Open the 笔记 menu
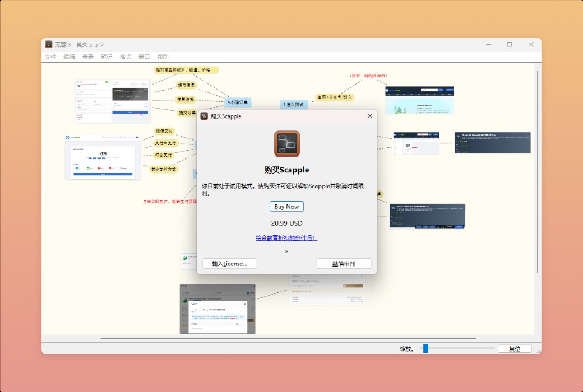 (x=105, y=57)
